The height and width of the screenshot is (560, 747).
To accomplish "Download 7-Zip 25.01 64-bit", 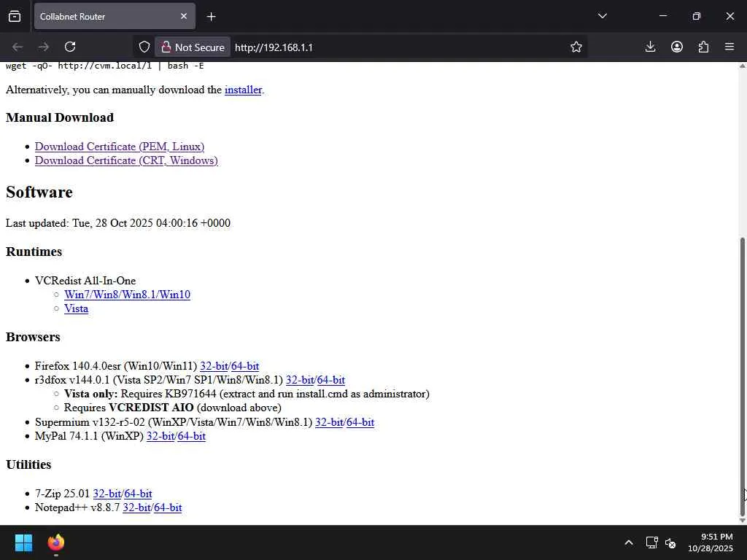I will pos(138,494).
